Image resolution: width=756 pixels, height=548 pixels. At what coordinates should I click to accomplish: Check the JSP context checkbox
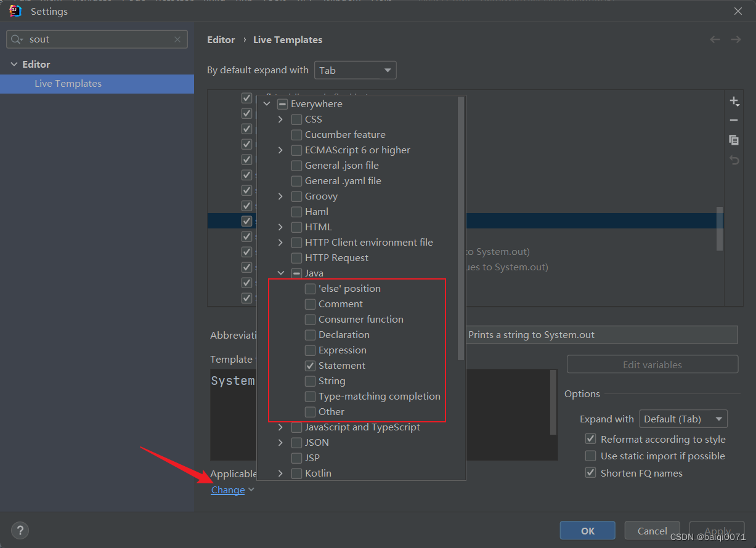(x=296, y=458)
